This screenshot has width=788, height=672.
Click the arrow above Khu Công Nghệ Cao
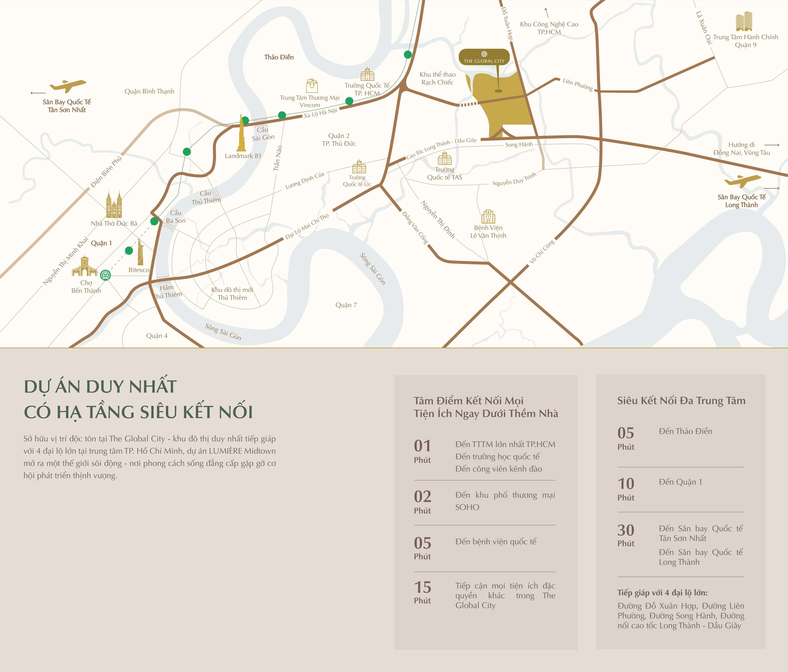coord(547,13)
